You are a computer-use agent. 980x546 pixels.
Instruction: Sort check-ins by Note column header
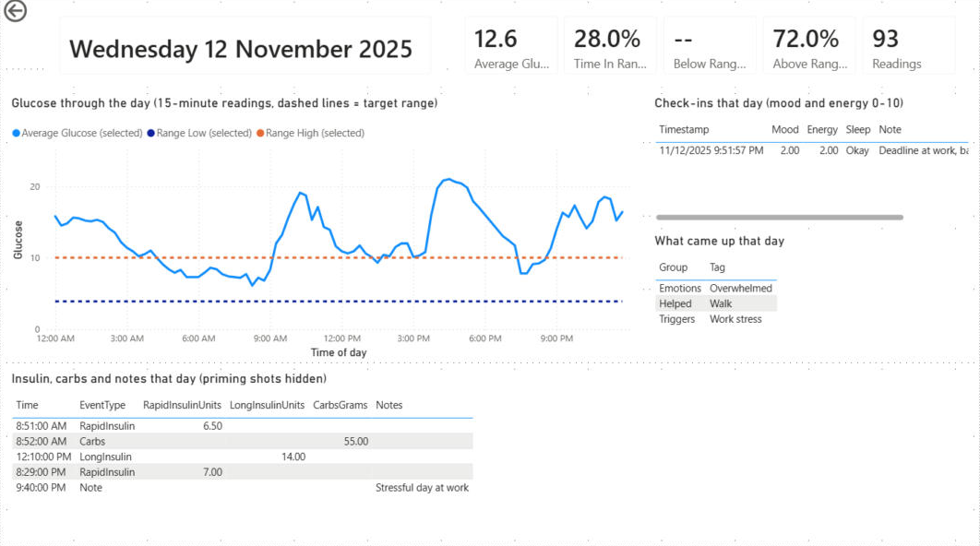click(x=890, y=129)
